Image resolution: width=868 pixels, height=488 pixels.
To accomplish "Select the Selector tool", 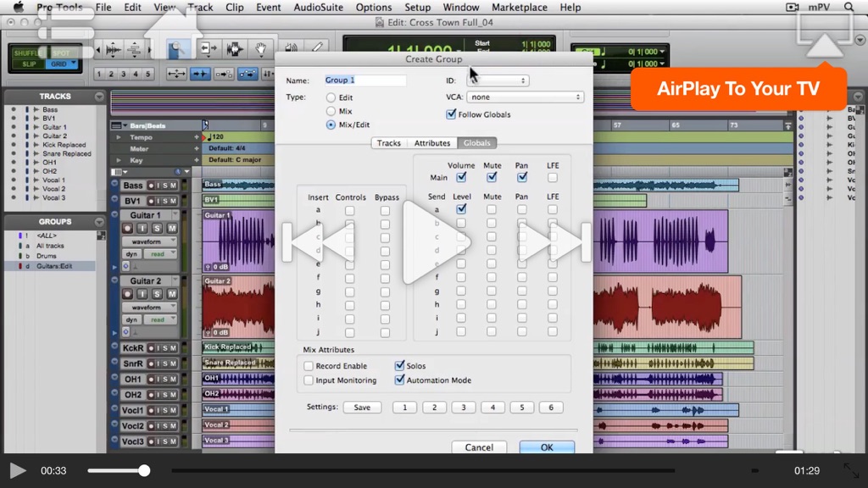I will tap(235, 48).
